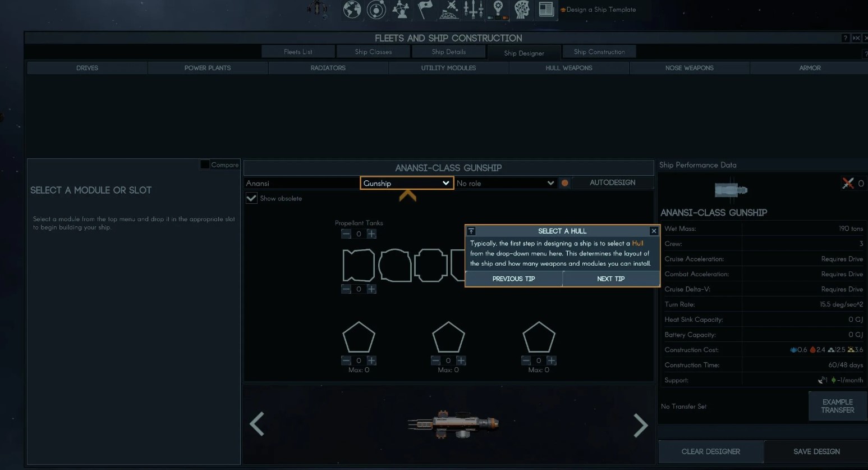Click the councilors network icon
Screen dimensions: 868x470
[x=401, y=10]
